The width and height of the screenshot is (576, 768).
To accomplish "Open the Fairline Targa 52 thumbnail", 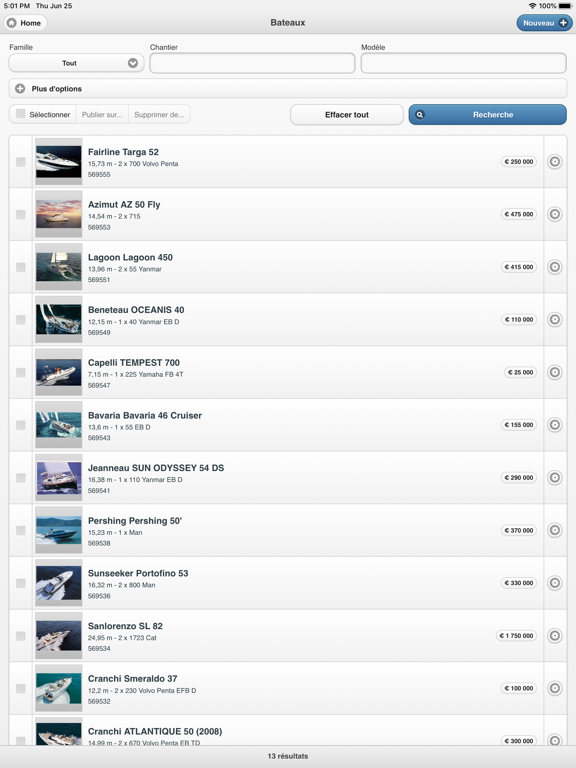I will pos(58,162).
